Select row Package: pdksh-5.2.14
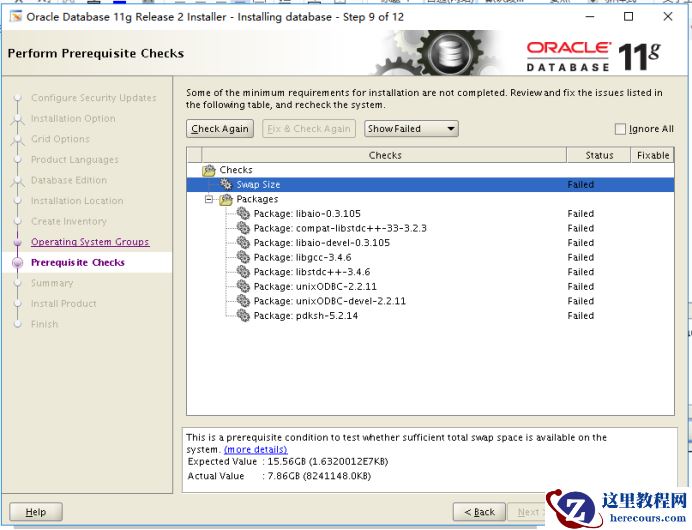This screenshot has height=530, width=692. (430, 316)
